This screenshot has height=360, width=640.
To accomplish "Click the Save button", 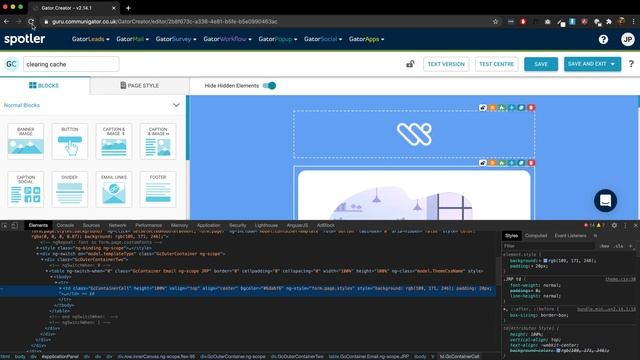I will [x=541, y=64].
